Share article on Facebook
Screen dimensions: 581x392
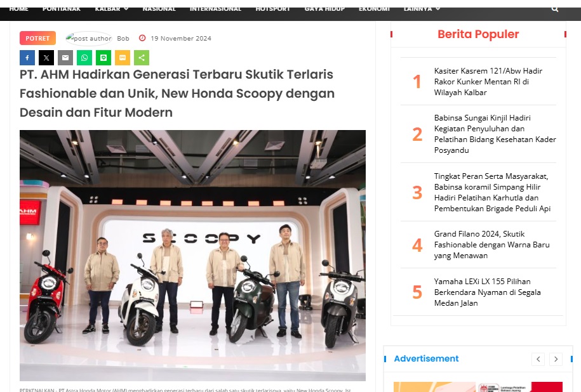[27, 58]
